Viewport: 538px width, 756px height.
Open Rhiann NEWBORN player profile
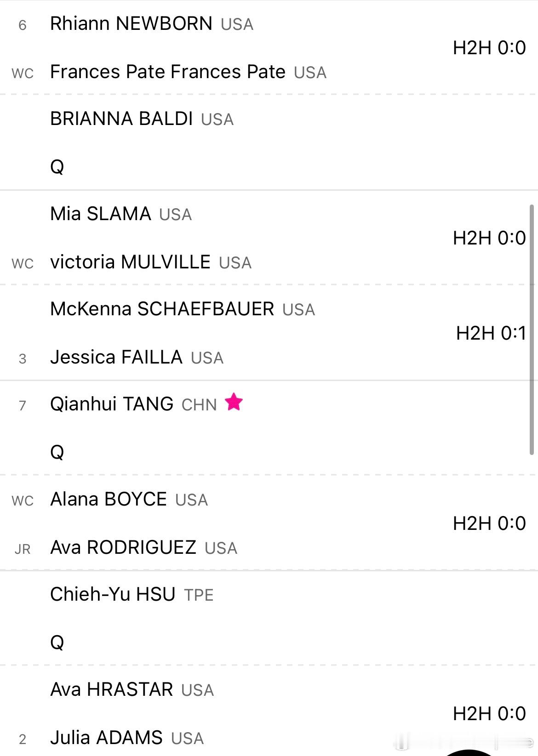(x=131, y=23)
